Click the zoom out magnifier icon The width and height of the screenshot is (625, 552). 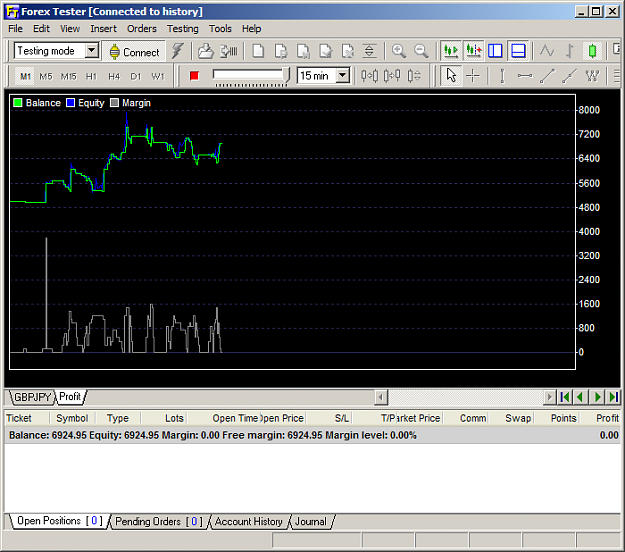421,51
